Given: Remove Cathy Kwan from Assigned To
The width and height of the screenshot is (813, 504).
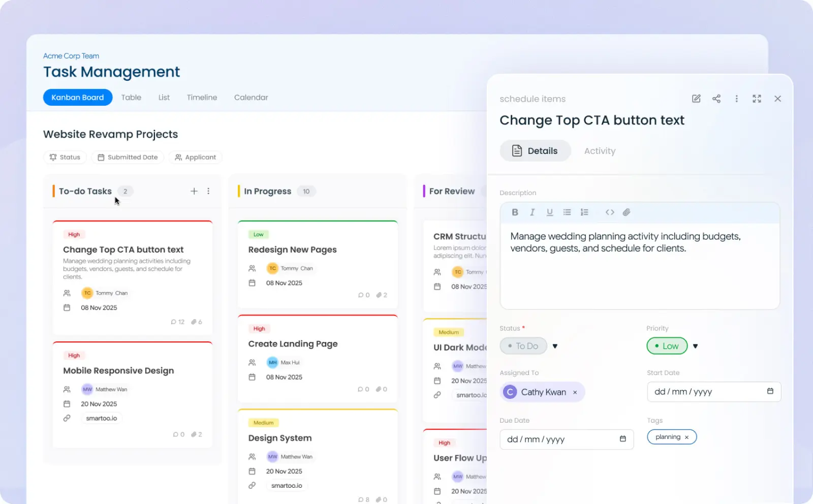Looking at the screenshot, I should (575, 392).
